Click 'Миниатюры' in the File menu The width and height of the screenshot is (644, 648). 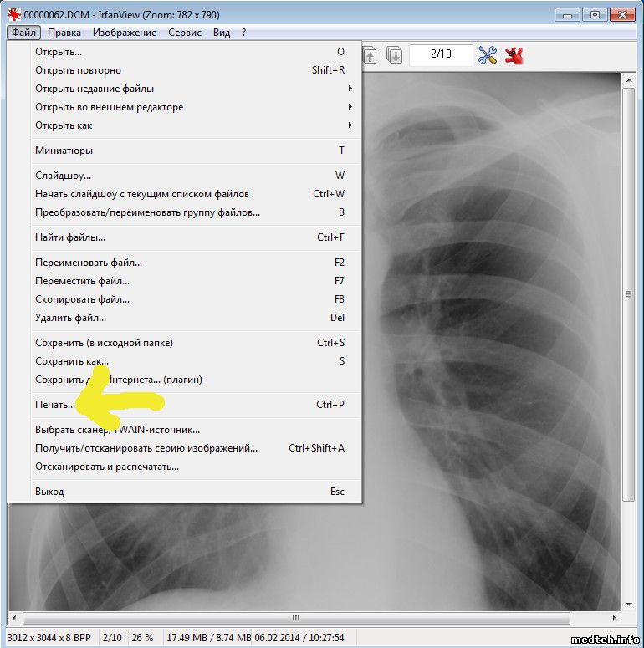tap(64, 151)
